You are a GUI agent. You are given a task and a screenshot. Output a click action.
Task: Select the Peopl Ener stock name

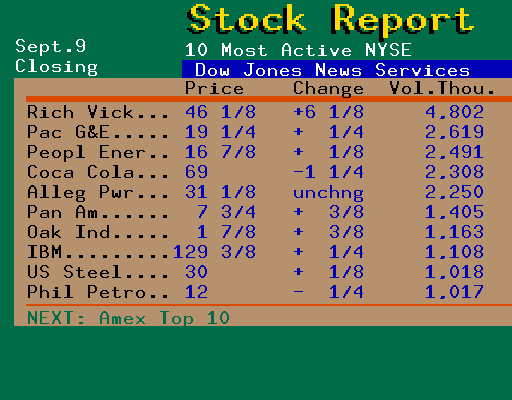[x=86, y=153]
